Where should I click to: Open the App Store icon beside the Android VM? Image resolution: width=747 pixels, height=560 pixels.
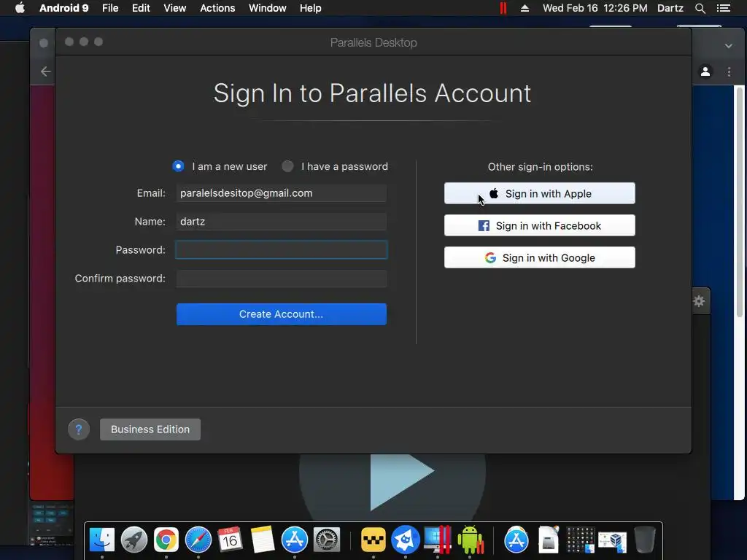(x=516, y=540)
